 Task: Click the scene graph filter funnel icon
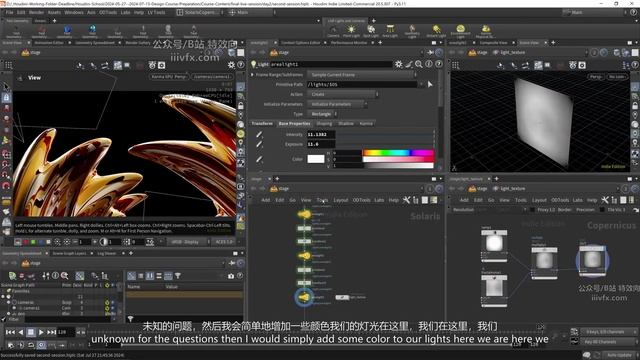pyautogui.click(x=178, y=276)
